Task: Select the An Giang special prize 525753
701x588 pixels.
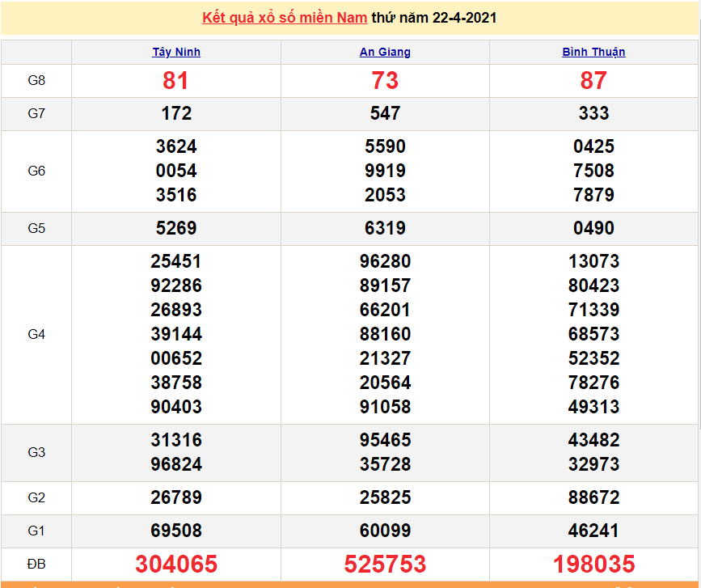Action: click(x=385, y=564)
